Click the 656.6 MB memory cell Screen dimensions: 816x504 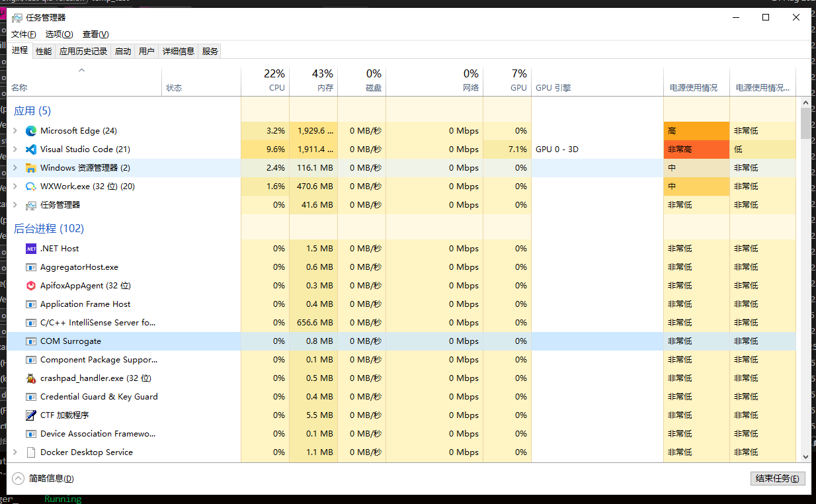tap(313, 323)
